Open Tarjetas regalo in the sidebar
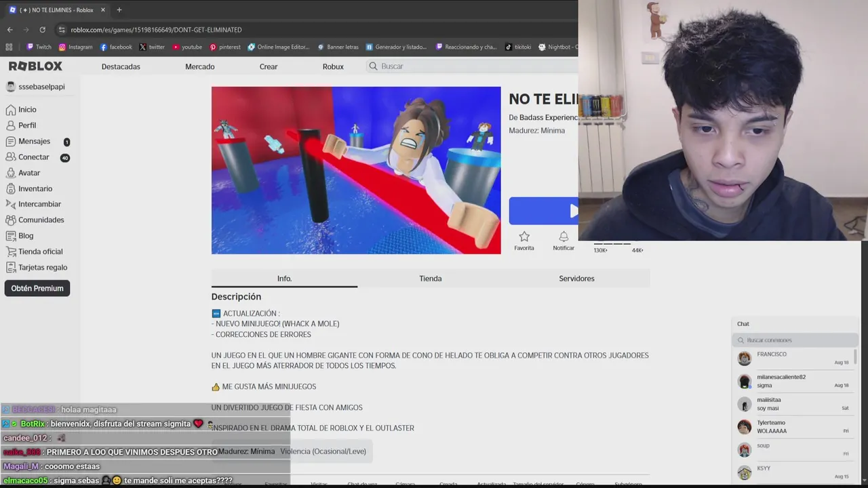868x488 pixels. (37, 267)
